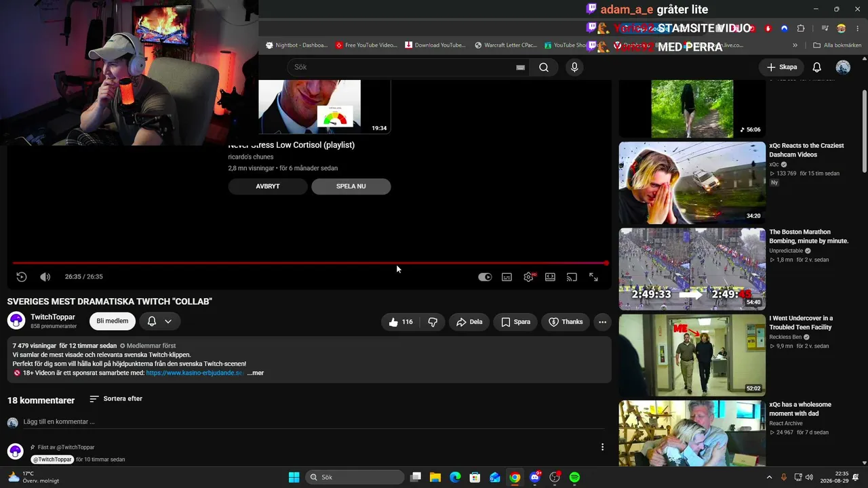Open the Skapa create menu
This screenshot has width=868, height=488.
point(781,67)
